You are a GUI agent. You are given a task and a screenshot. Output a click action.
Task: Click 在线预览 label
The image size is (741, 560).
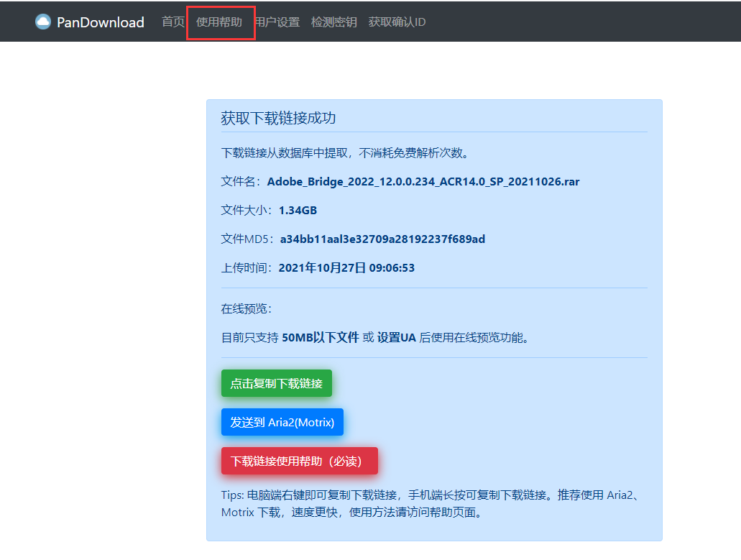(247, 309)
